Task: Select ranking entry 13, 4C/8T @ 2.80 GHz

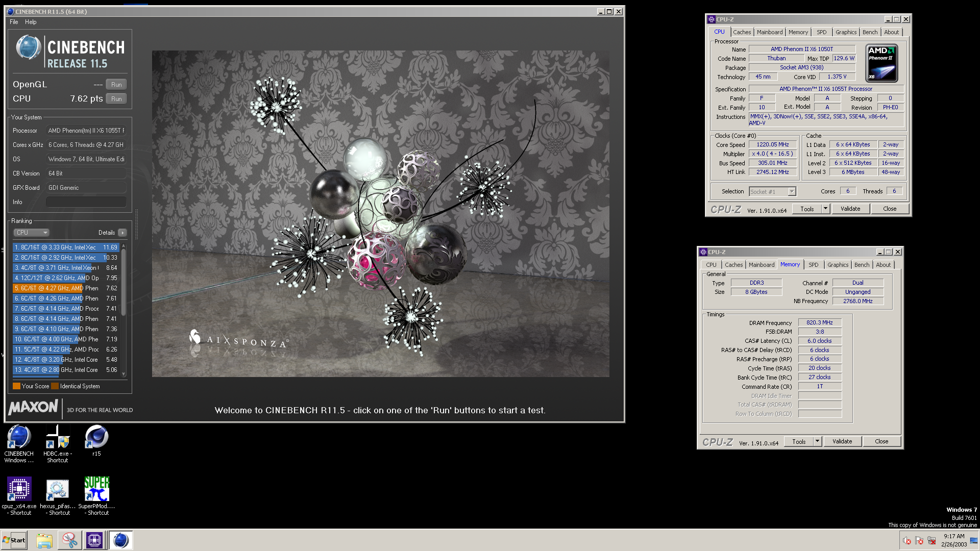Action: click(x=66, y=370)
